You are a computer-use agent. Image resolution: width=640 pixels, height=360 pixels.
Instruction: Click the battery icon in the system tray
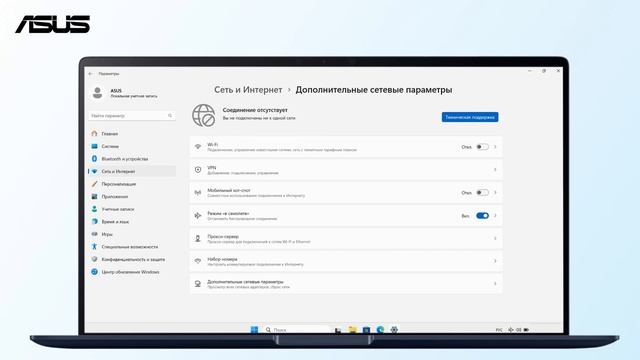(527, 330)
